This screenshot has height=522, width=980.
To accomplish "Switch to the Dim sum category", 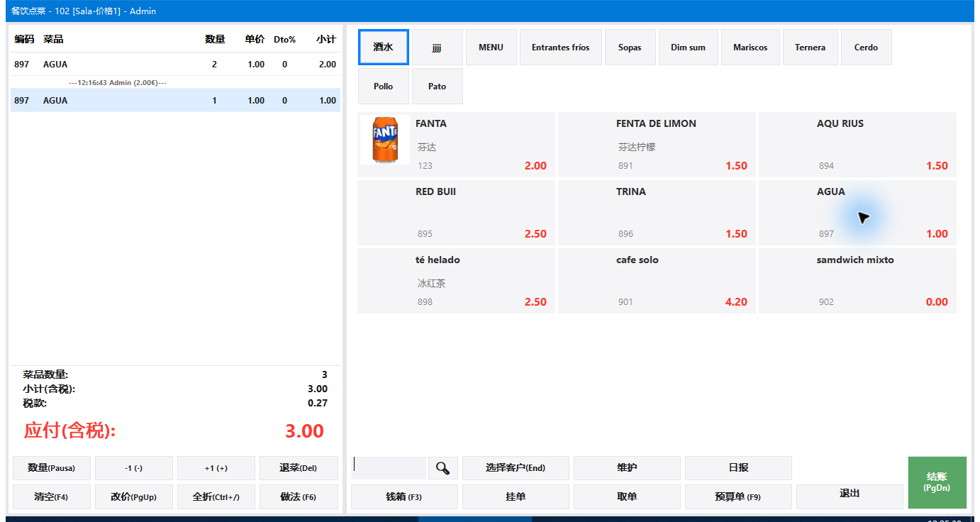I will (x=688, y=48).
